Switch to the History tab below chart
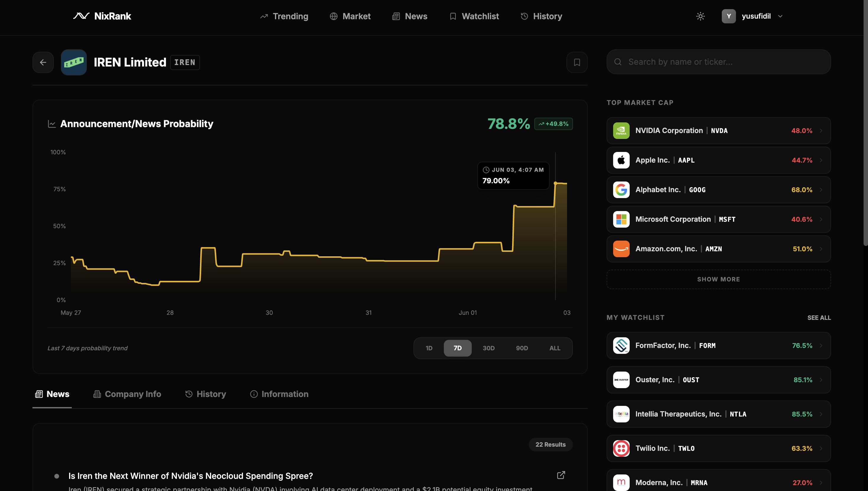Image resolution: width=868 pixels, height=491 pixels. [x=205, y=394]
